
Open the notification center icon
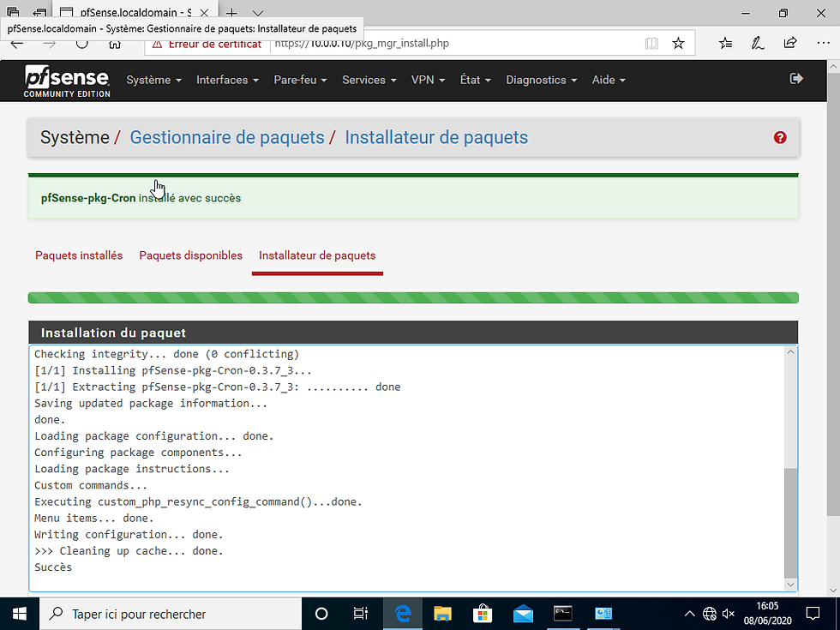(x=813, y=614)
